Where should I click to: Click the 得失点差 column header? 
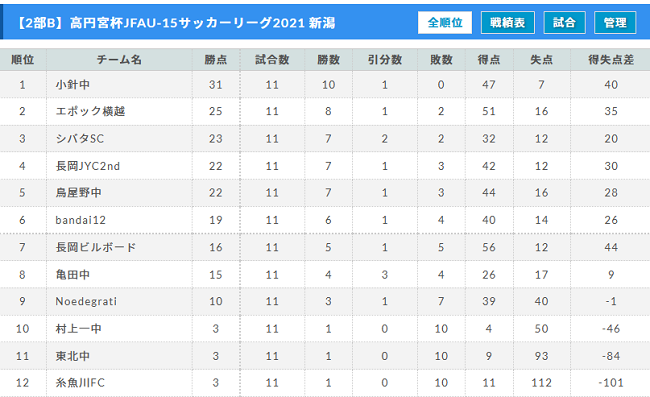click(611, 60)
